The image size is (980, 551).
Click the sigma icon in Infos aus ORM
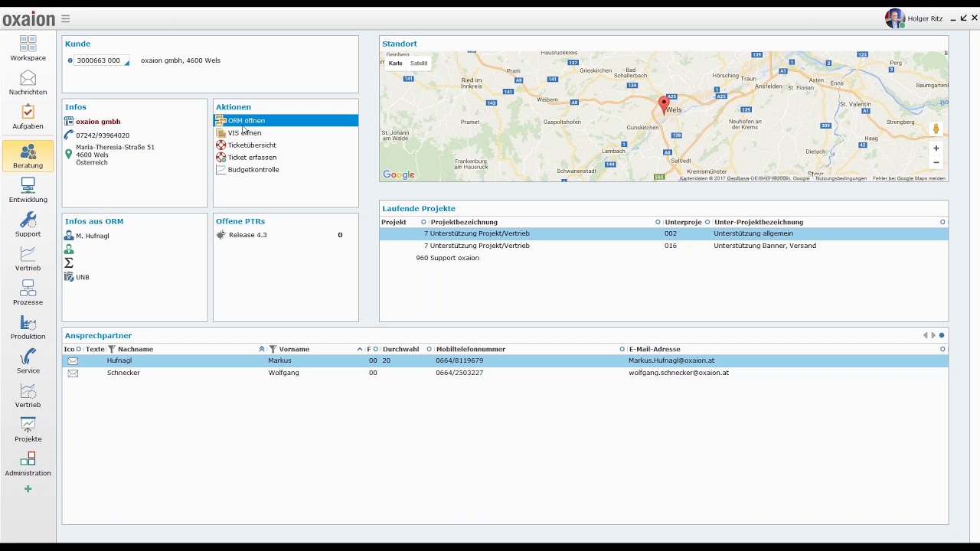point(69,262)
